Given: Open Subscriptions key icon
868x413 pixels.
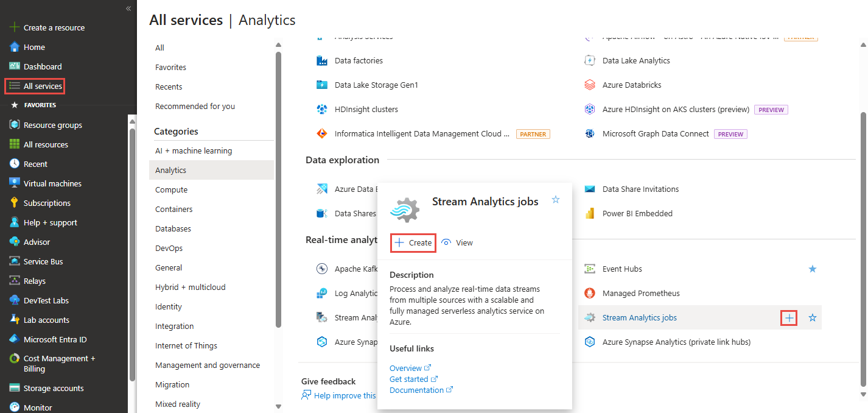Looking at the screenshot, I should pos(15,203).
